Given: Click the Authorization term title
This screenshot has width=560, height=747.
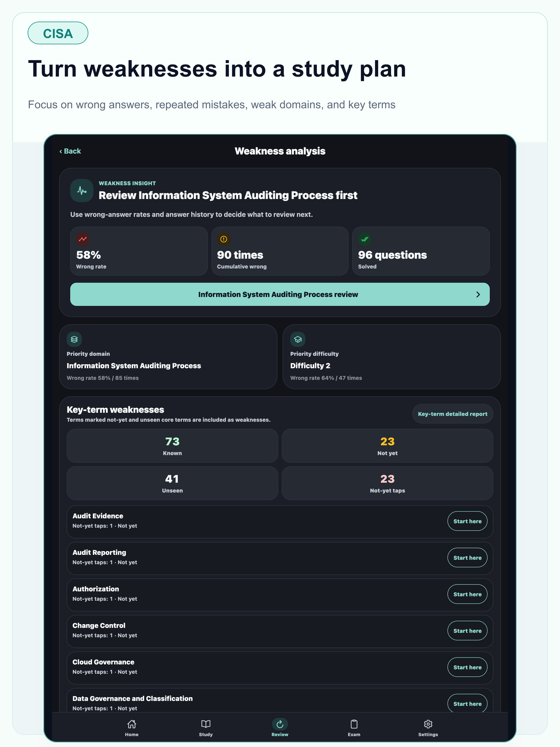Looking at the screenshot, I should 96,589.
